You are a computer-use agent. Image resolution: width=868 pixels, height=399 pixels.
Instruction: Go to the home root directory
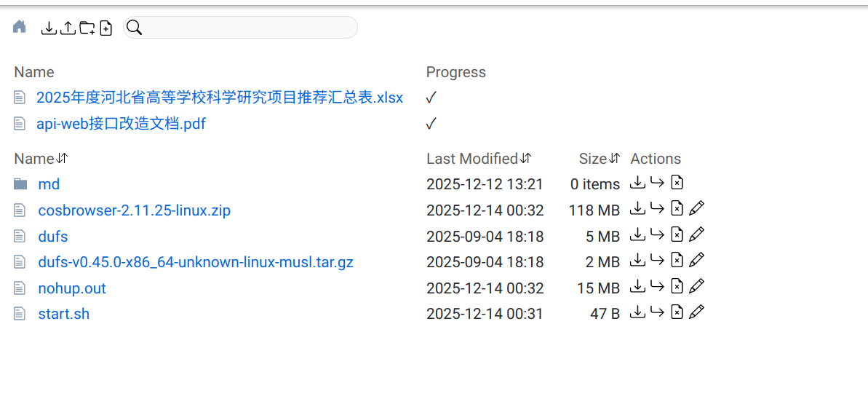[20, 28]
